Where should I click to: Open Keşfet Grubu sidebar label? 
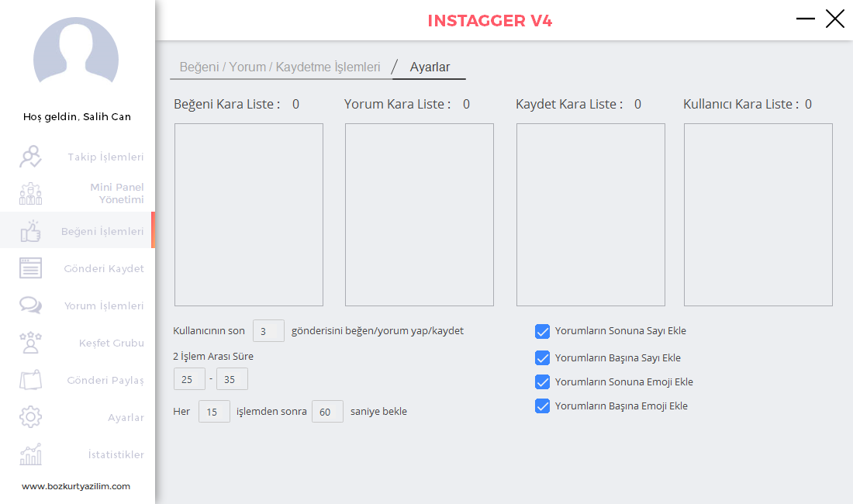[112, 343]
